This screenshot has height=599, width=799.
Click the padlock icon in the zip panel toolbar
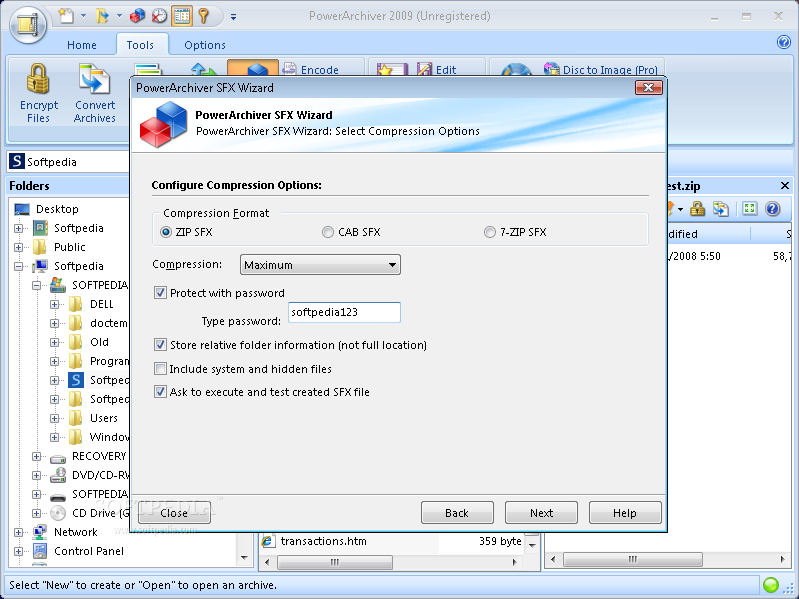(x=698, y=208)
